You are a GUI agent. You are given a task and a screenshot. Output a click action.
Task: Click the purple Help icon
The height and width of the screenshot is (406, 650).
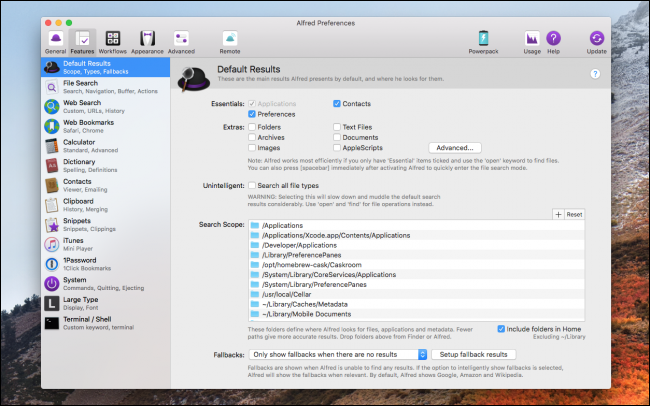pos(553,42)
